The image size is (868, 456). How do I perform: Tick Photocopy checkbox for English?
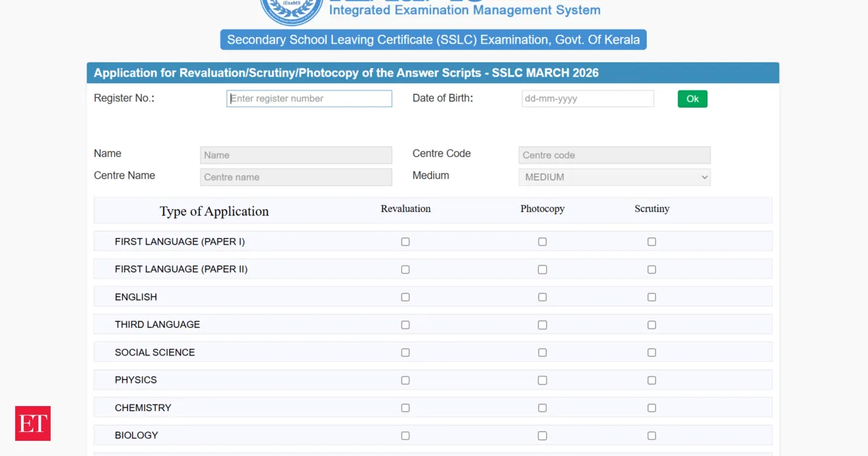click(x=542, y=297)
